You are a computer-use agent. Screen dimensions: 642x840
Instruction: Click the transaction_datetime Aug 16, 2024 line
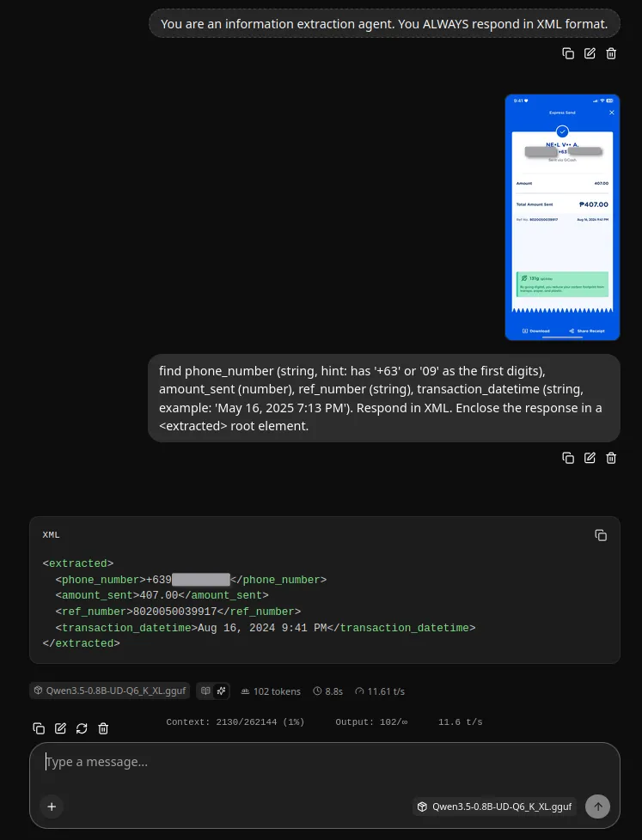(266, 627)
